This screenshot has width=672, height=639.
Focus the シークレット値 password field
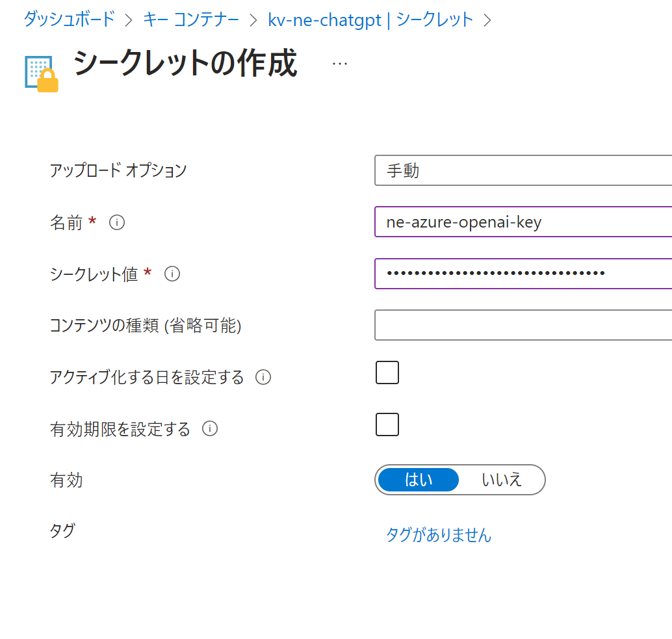(x=523, y=274)
